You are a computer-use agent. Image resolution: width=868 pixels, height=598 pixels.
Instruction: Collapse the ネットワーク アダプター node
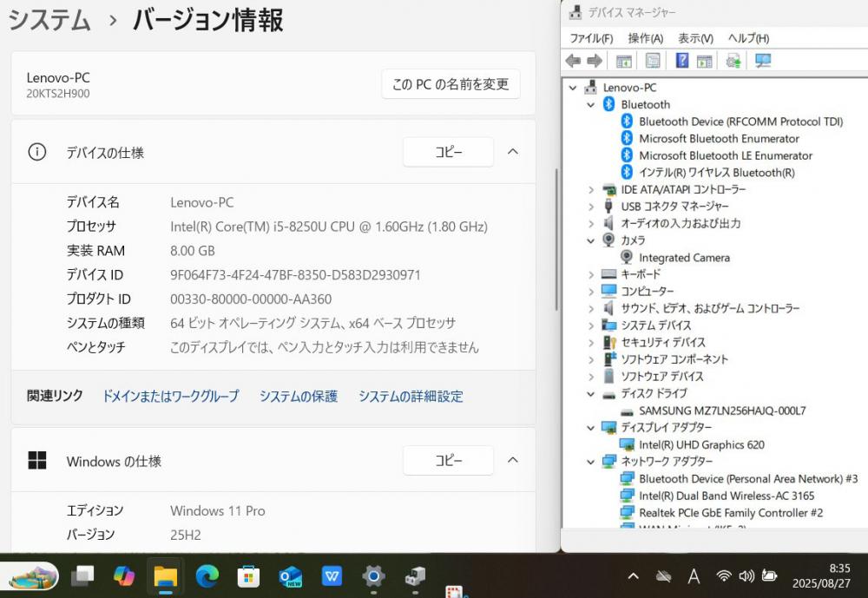tap(590, 462)
